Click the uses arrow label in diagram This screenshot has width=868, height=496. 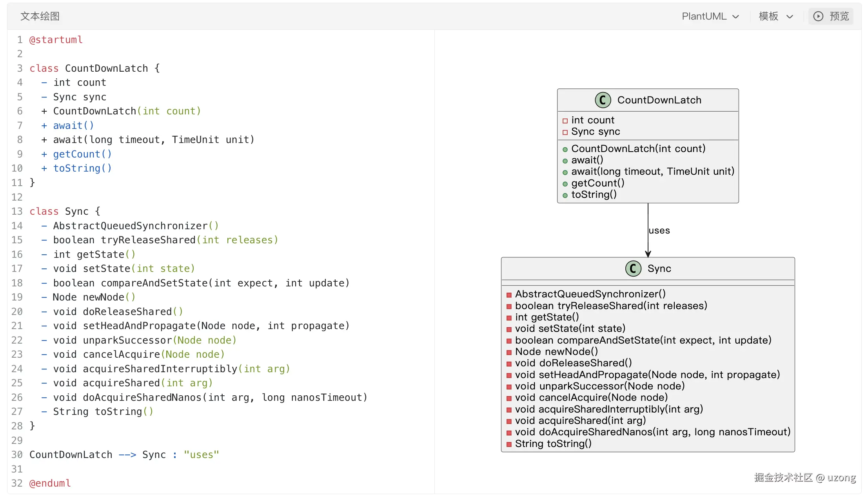659,230
